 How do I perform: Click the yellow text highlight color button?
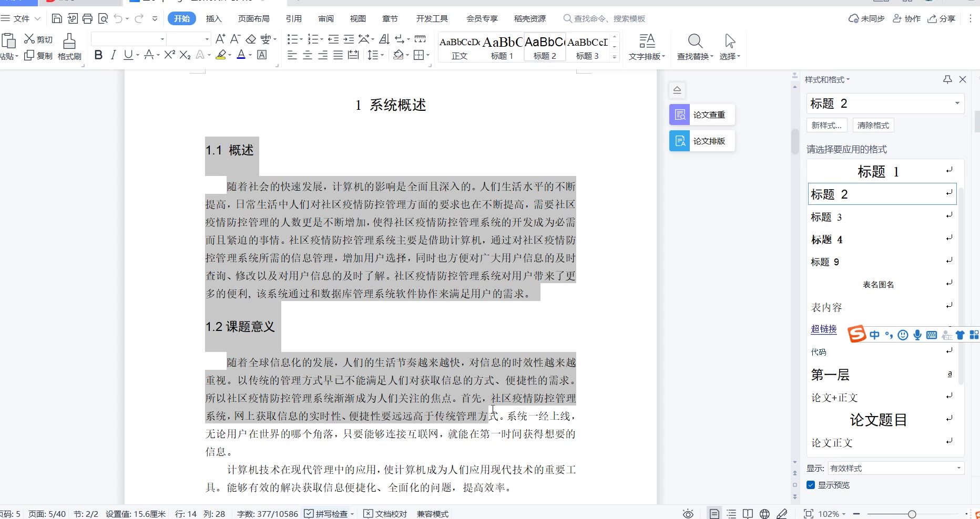pyautogui.click(x=221, y=55)
